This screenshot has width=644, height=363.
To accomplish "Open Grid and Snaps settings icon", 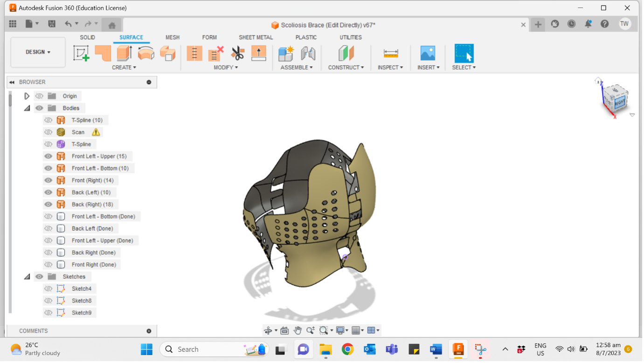I will [356, 331].
